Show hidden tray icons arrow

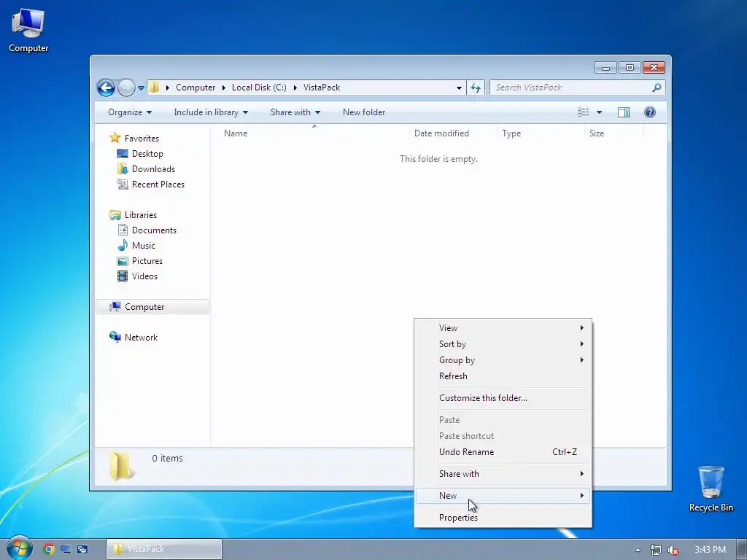[x=638, y=550]
